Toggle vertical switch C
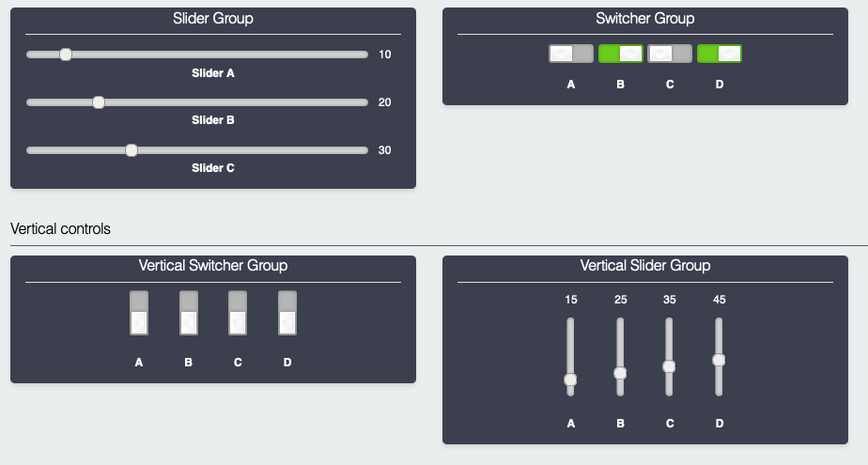Screen dimensions: 868x465 coord(238,313)
